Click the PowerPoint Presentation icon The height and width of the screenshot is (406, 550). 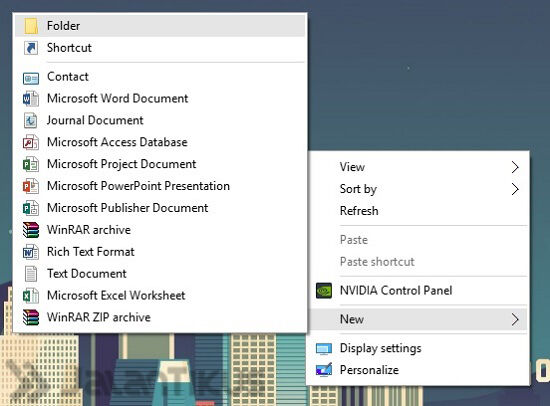(31, 186)
